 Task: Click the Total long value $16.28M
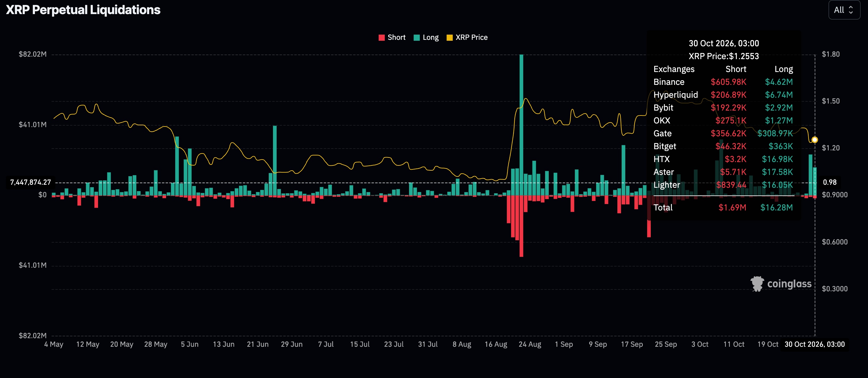pos(776,207)
